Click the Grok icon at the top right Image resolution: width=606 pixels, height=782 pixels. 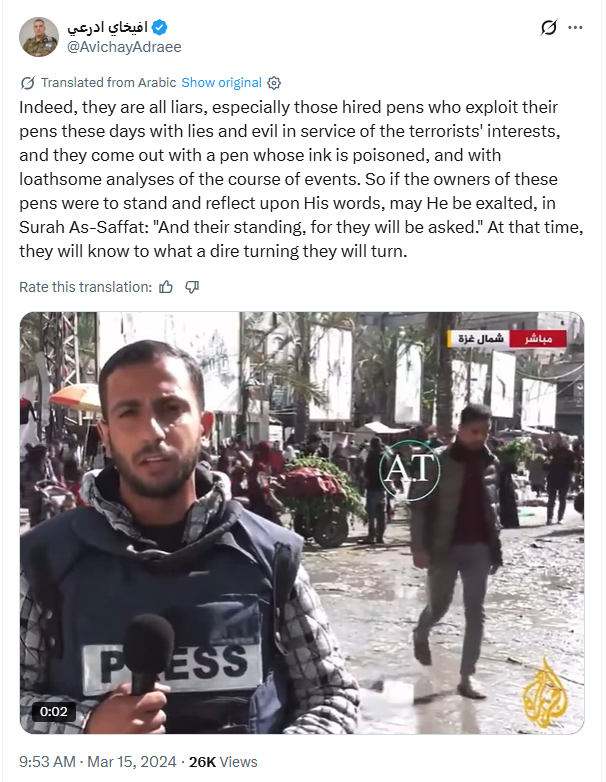point(549,27)
